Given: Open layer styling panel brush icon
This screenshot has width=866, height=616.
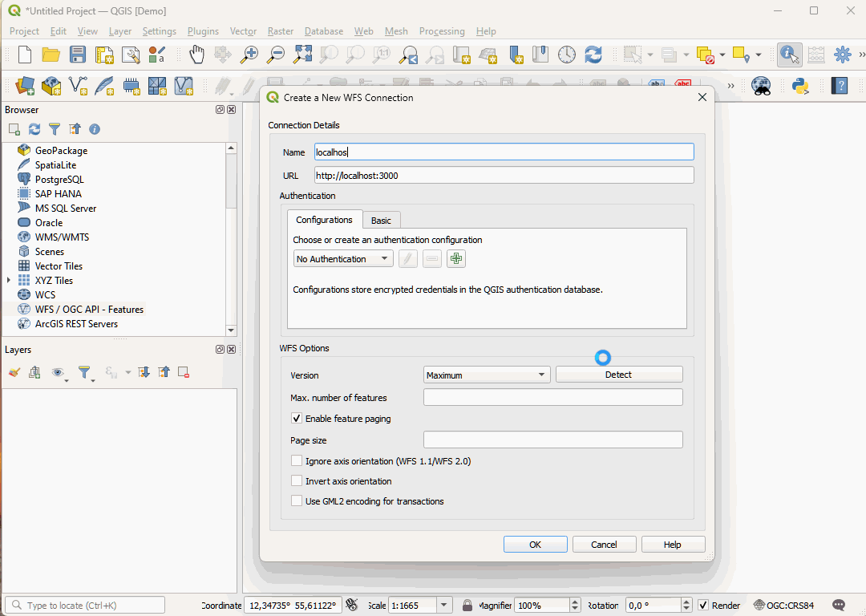Looking at the screenshot, I should click(x=14, y=372).
